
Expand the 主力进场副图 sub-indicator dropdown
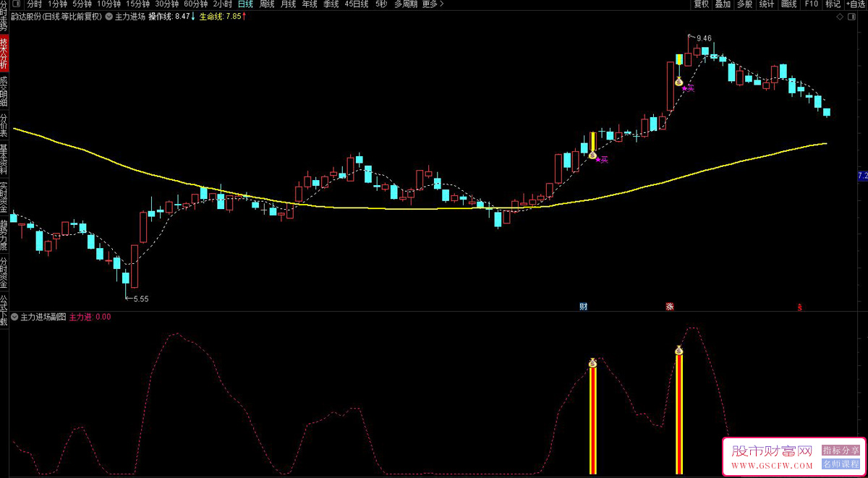(14, 317)
